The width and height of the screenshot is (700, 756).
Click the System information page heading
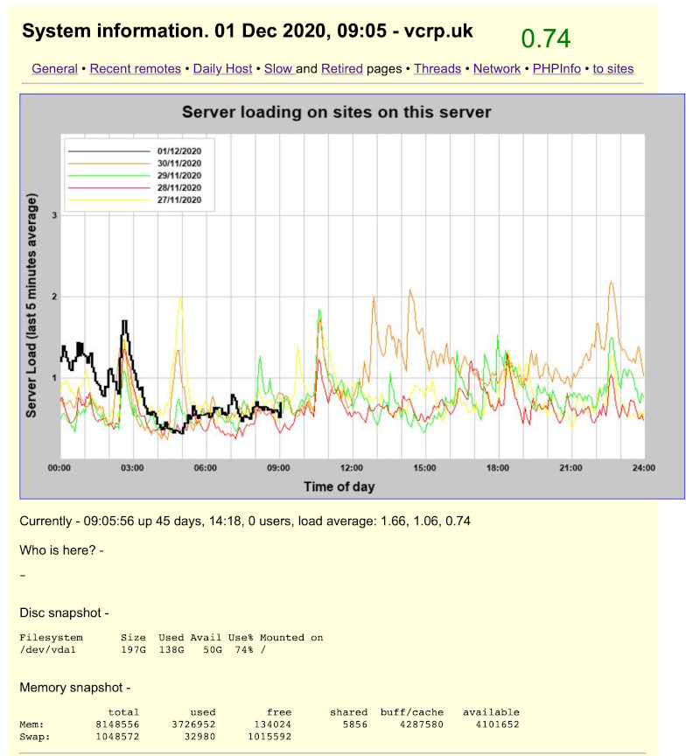(x=247, y=31)
